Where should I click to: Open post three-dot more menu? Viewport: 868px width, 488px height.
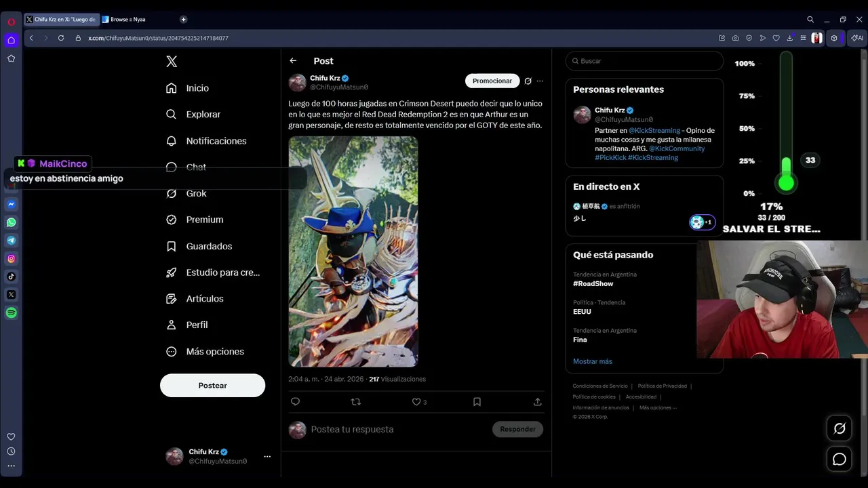[540, 81]
